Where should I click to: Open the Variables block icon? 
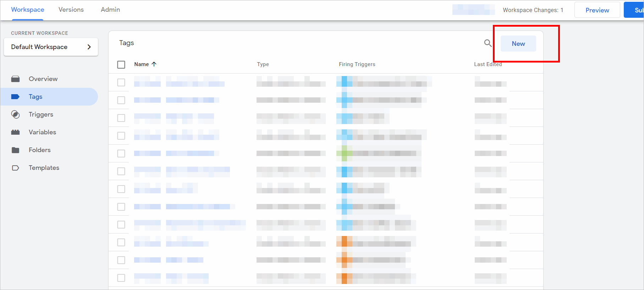[15, 132]
